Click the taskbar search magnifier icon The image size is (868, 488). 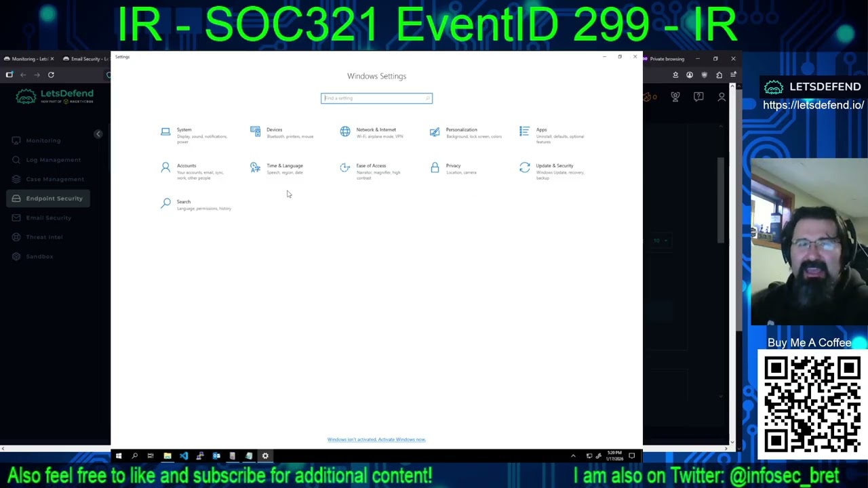point(134,456)
